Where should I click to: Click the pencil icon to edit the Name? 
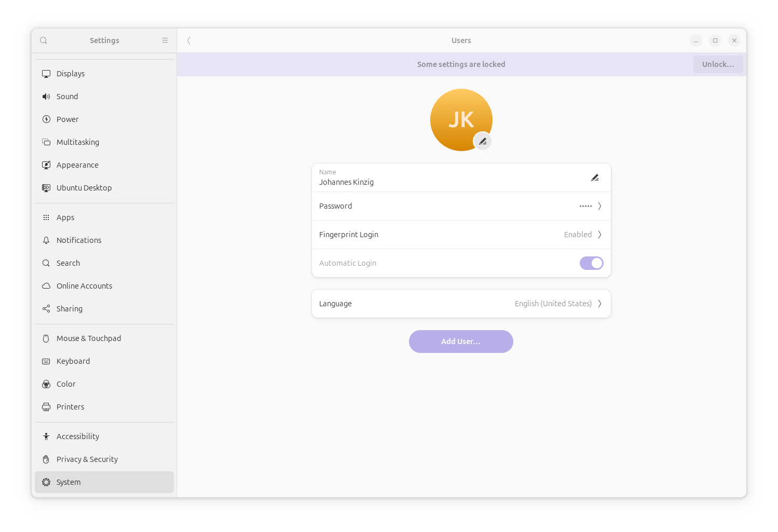595,178
